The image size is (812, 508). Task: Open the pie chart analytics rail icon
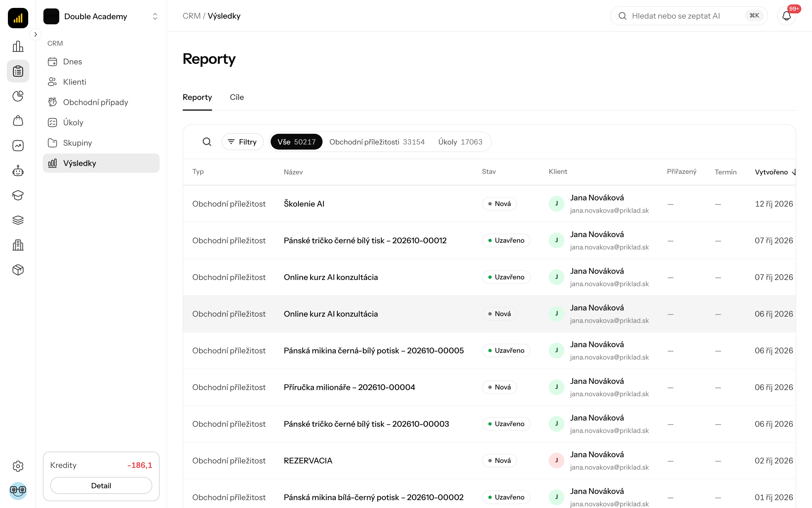coord(18,96)
